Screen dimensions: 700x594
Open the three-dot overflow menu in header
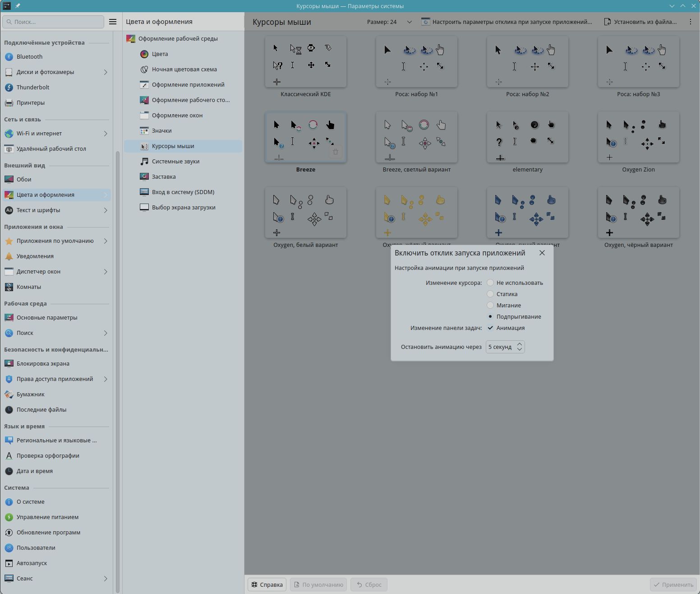(x=690, y=22)
